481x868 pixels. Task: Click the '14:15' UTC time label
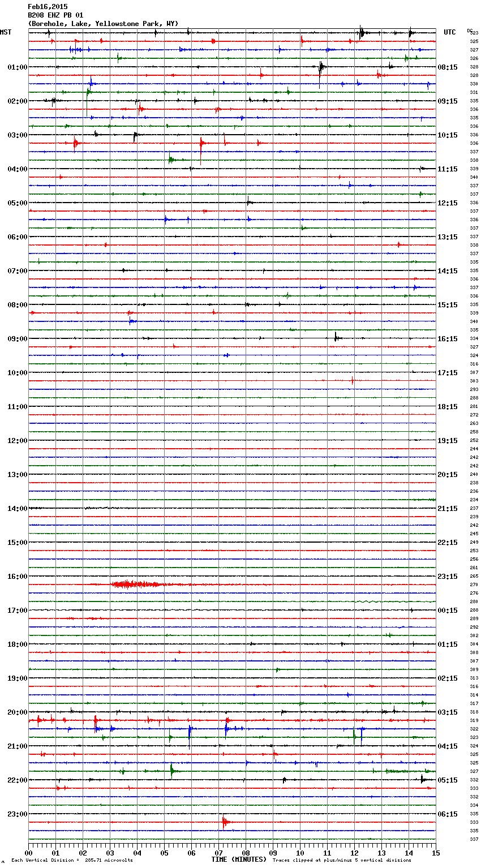tap(448, 271)
